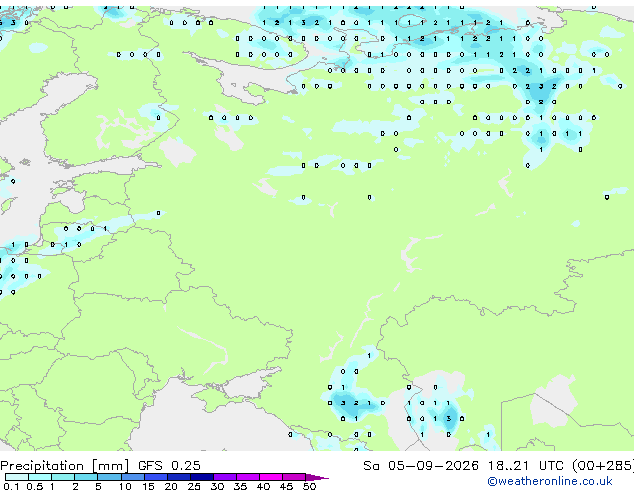Click the '18..21 UTC' time text
Image resolution: width=634 pixels, height=490 pixels.
click(525, 466)
